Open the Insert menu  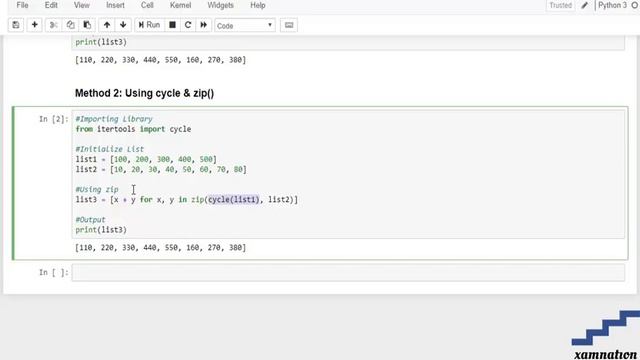116,5
